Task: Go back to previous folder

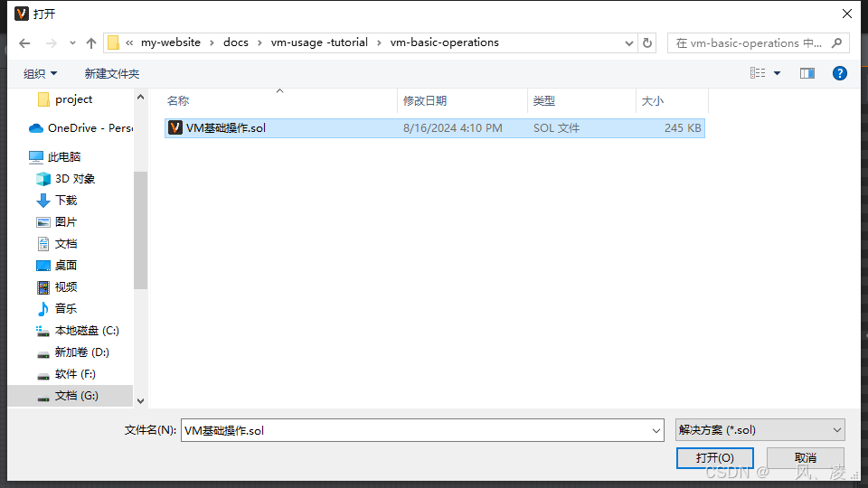Action: 24,43
